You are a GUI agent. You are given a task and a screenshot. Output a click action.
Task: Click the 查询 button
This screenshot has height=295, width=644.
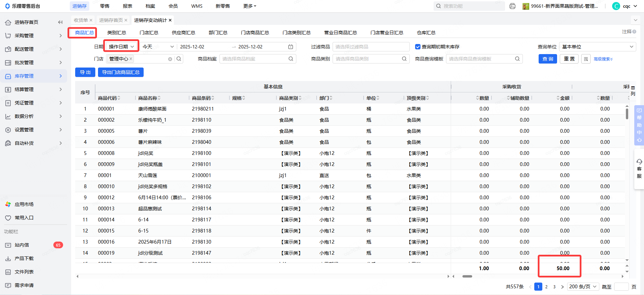pos(548,59)
